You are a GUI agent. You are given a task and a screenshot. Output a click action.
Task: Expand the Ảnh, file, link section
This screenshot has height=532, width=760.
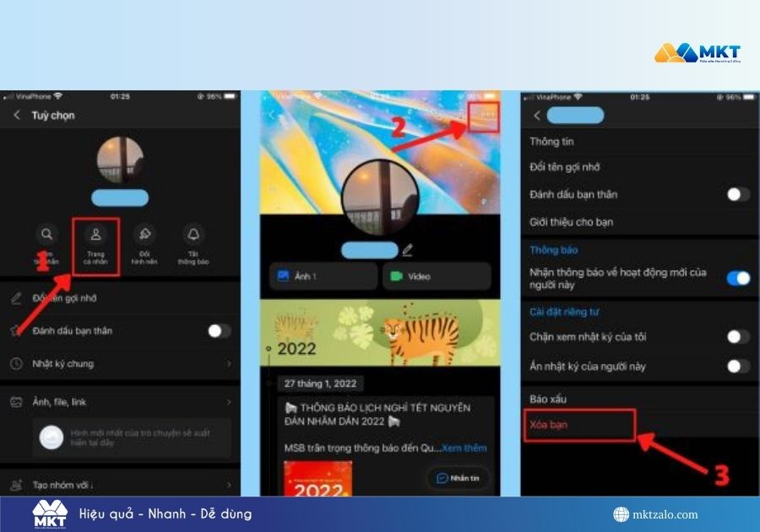click(228, 402)
